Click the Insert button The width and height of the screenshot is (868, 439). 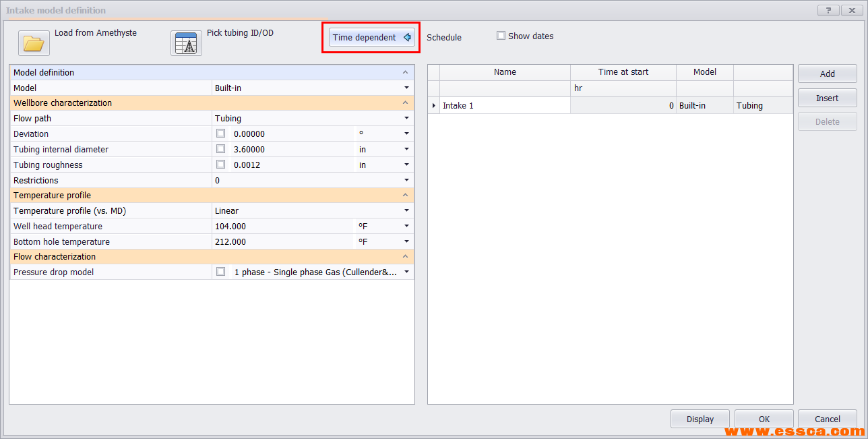827,98
